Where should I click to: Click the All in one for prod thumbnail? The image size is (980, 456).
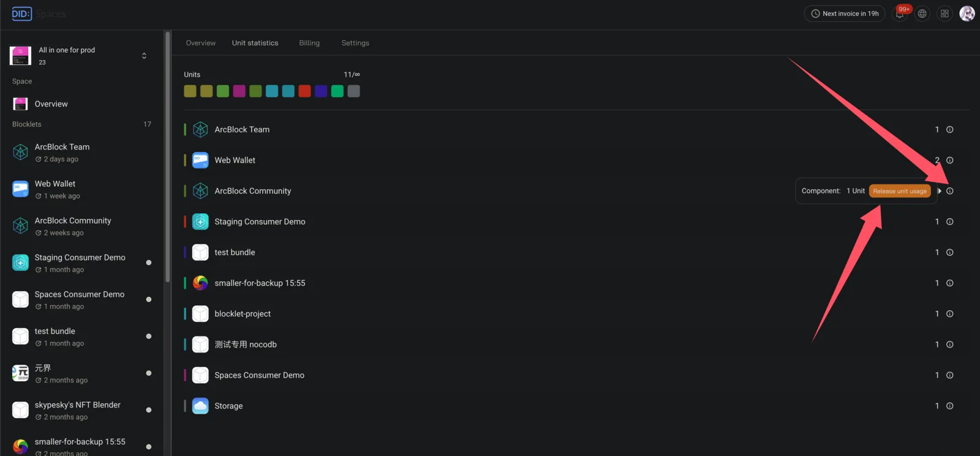point(20,56)
